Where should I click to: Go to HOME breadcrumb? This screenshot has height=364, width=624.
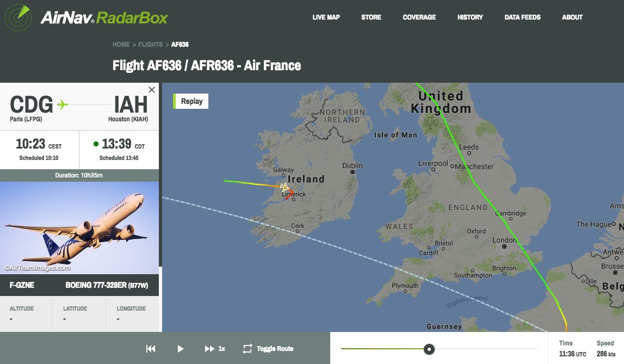point(121,45)
